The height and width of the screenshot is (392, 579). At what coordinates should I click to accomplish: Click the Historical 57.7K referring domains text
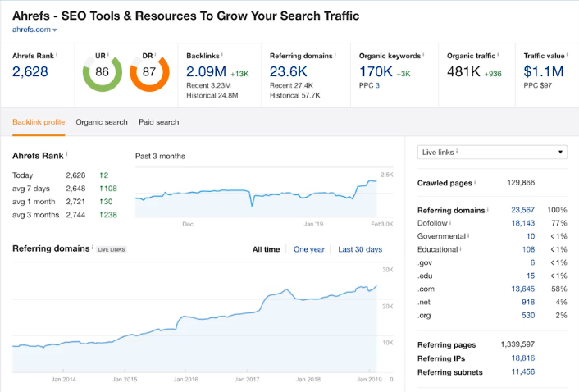pyautogui.click(x=294, y=95)
